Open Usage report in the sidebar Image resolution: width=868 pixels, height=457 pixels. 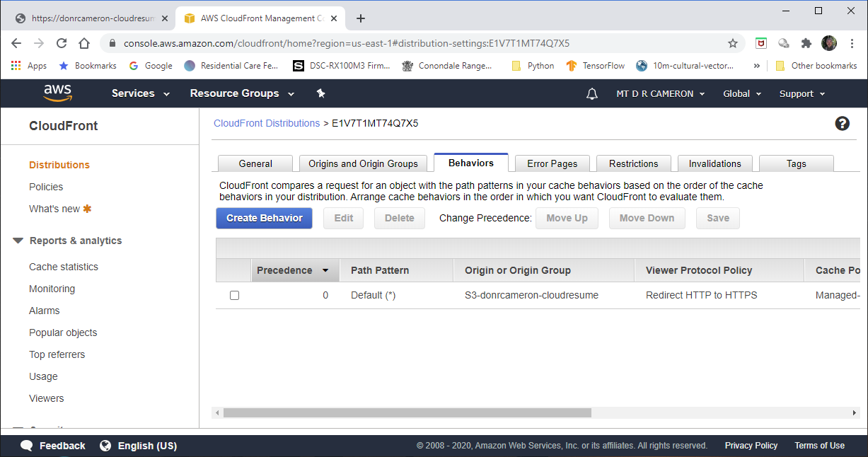(43, 376)
